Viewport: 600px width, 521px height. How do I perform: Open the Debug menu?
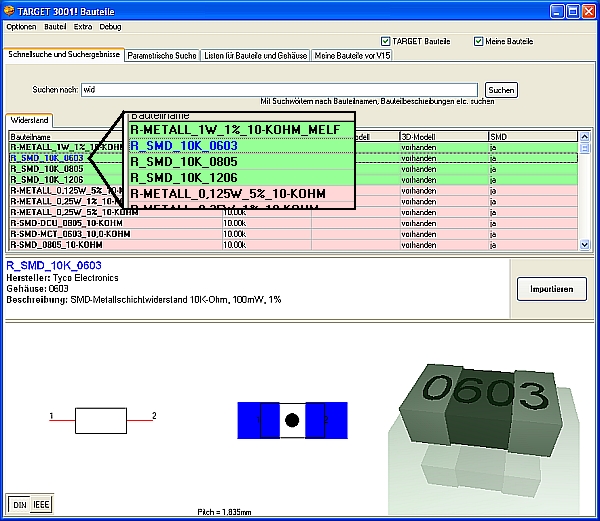click(x=110, y=26)
